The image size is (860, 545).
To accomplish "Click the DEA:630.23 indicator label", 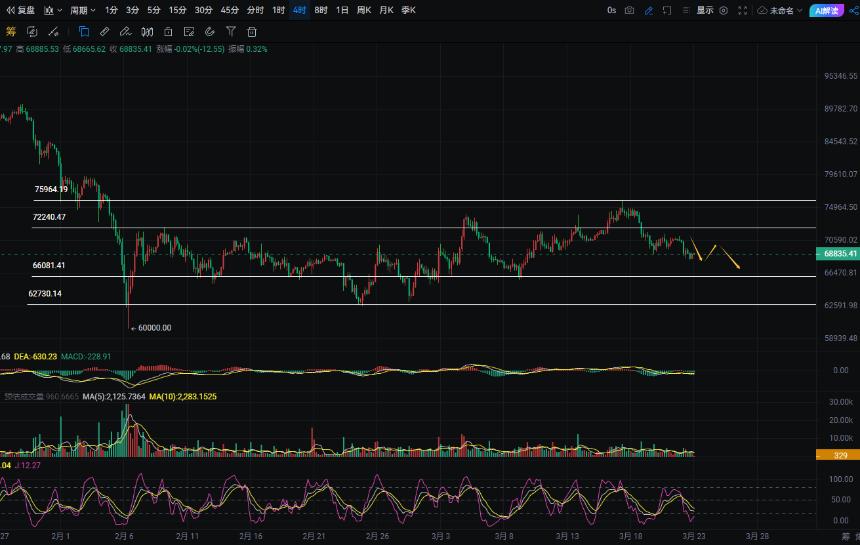I will [x=35, y=356].
